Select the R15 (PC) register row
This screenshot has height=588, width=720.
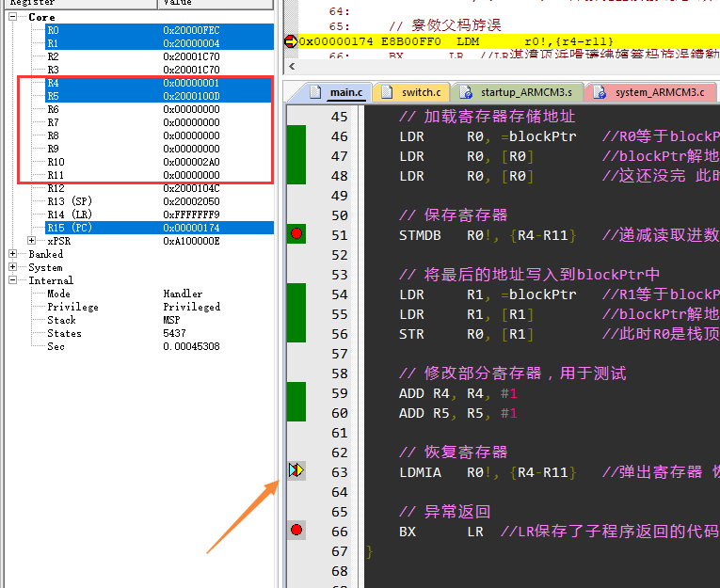(159, 228)
